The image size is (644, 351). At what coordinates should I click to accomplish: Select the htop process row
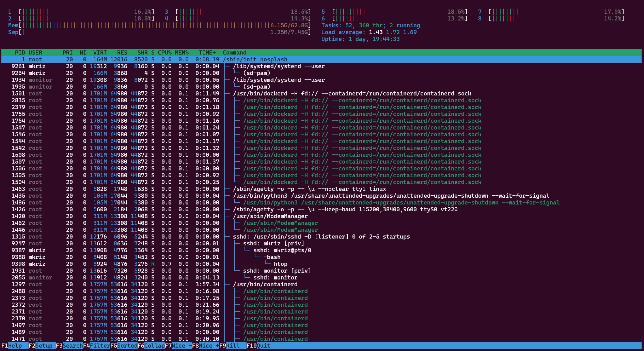point(280,264)
